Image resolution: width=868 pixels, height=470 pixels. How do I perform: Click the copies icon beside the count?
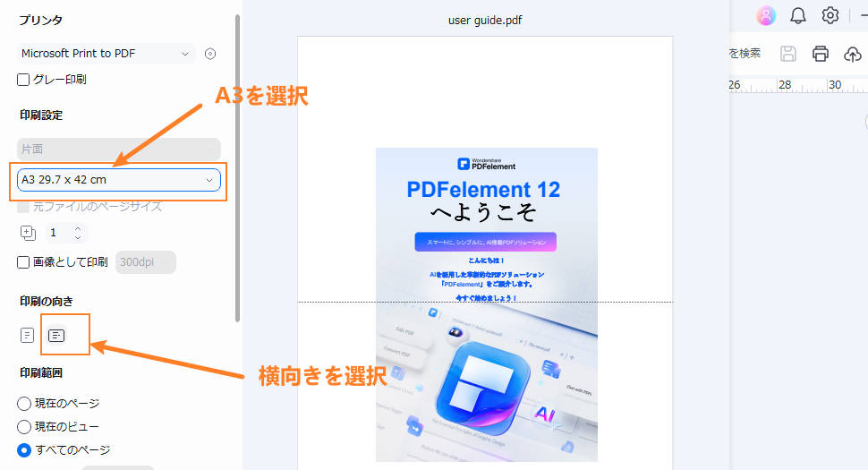coord(28,233)
